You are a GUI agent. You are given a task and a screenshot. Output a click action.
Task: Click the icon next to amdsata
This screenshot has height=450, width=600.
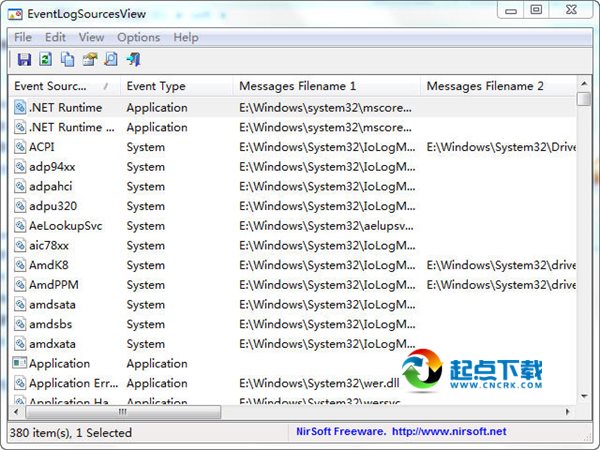pos(20,304)
